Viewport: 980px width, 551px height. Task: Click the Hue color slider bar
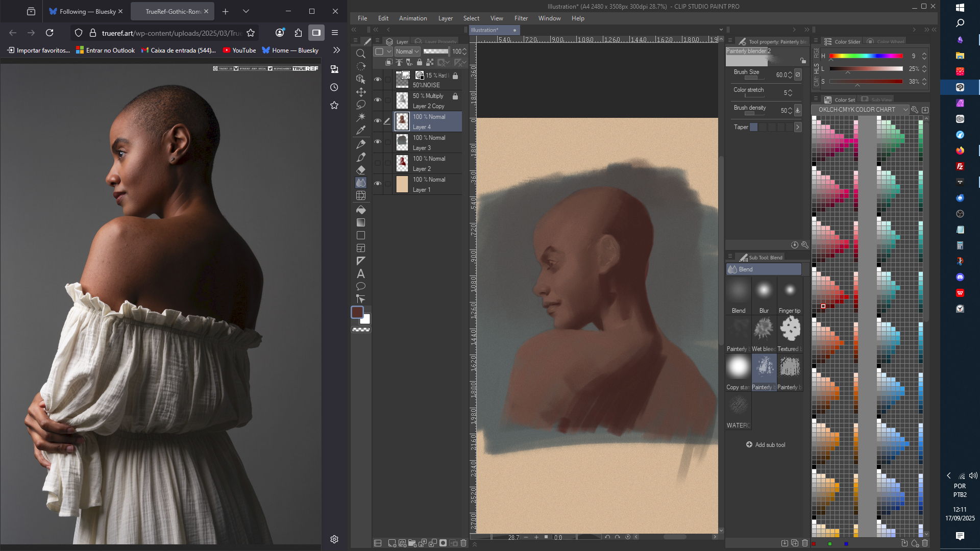pyautogui.click(x=866, y=56)
